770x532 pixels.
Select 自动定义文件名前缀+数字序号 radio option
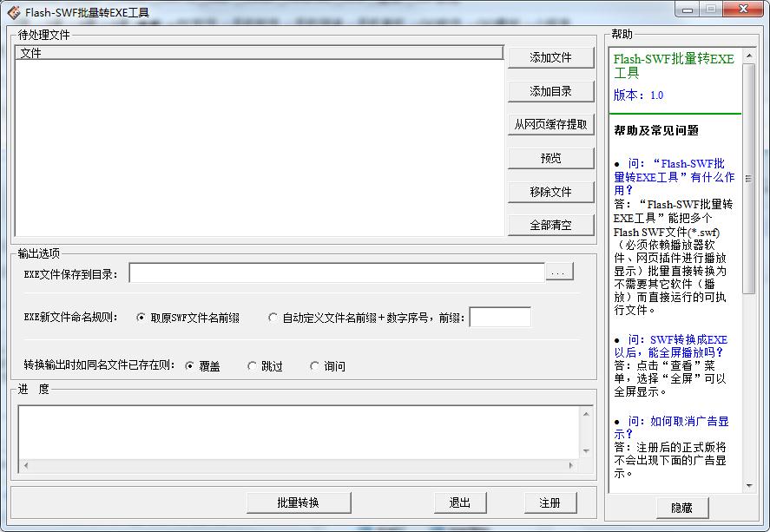(273, 318)
